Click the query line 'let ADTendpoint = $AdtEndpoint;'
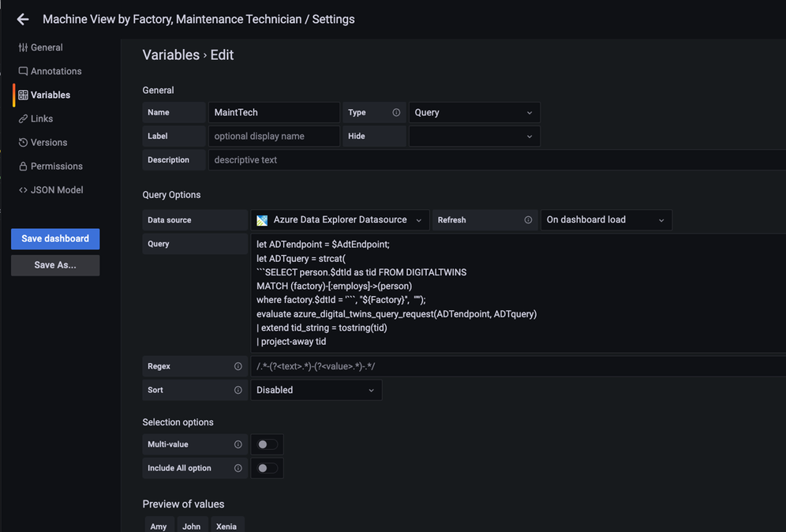 click(x=323, y=245)
